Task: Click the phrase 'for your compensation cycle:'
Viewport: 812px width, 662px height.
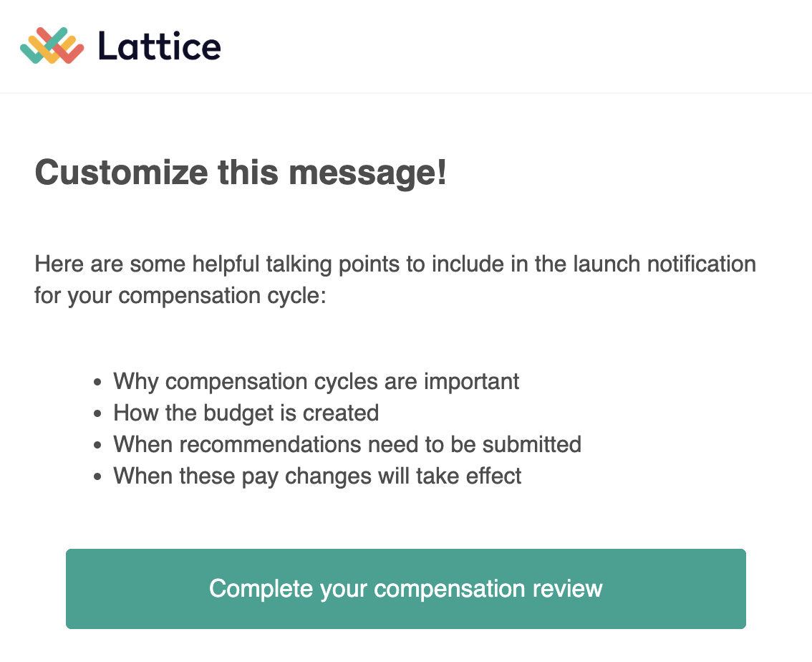Action: coord(180,297)
